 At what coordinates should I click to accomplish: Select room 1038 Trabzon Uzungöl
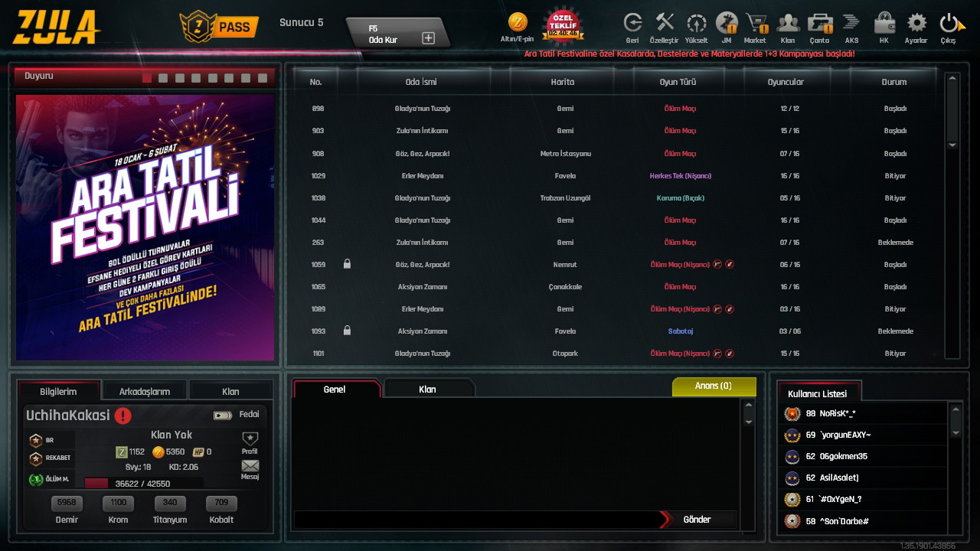(x=616, y=197)
